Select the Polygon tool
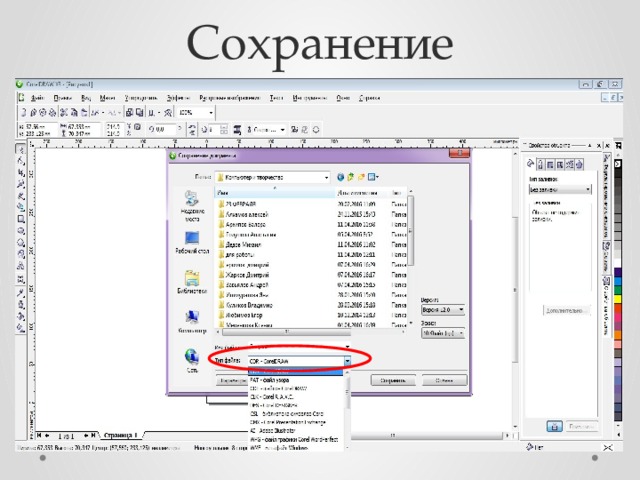The width and height of the screenshot is (640, 480). point(20,243)
